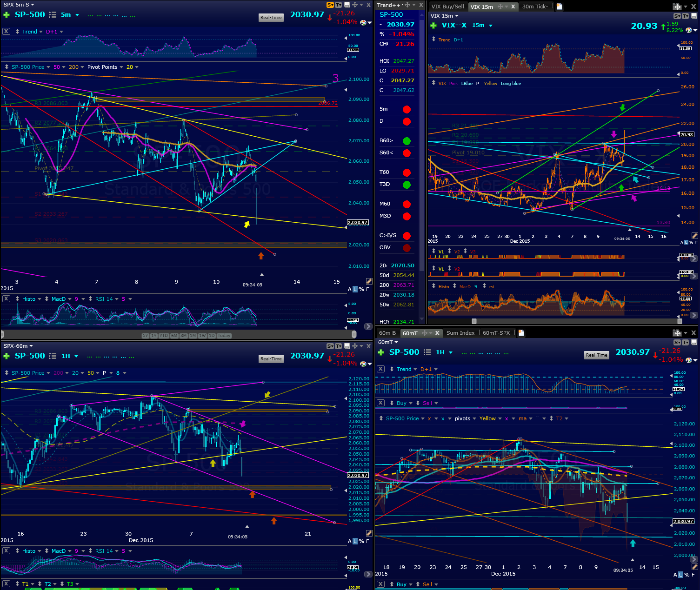Select the 5Y range button
This screenshot has width=700, height=590.
click(145, 336)
